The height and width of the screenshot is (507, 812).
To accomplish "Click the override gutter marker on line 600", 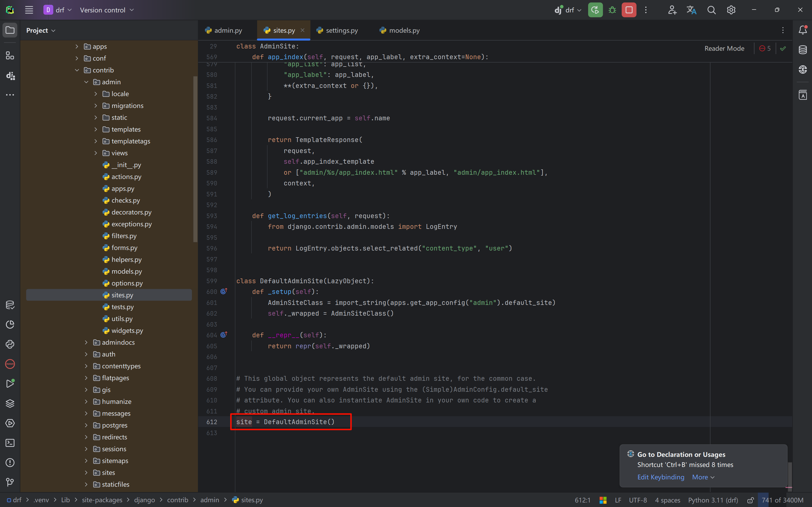I will [x=224, y=291].
